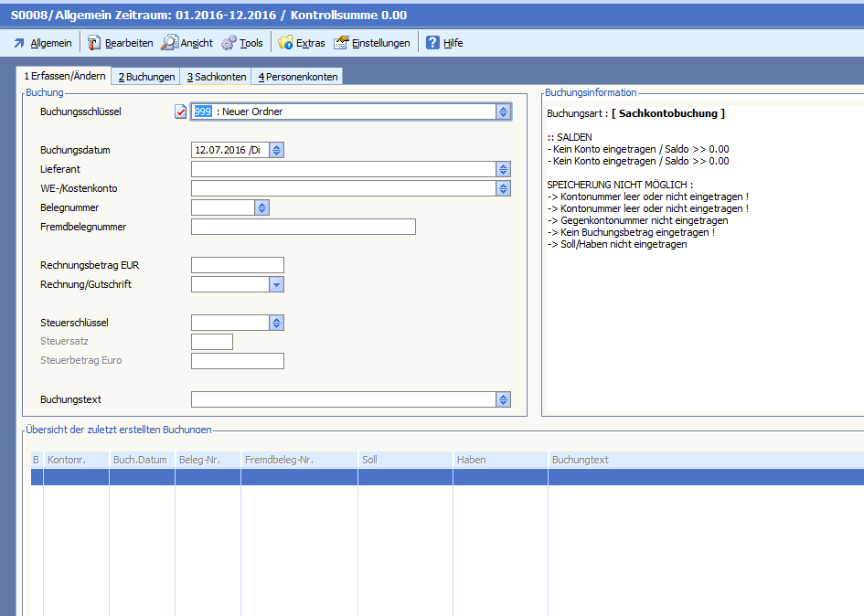Expand the Steuerschlüssel dropdown
The height and width of the screenshot is (616, 864).
pos(276,323)
